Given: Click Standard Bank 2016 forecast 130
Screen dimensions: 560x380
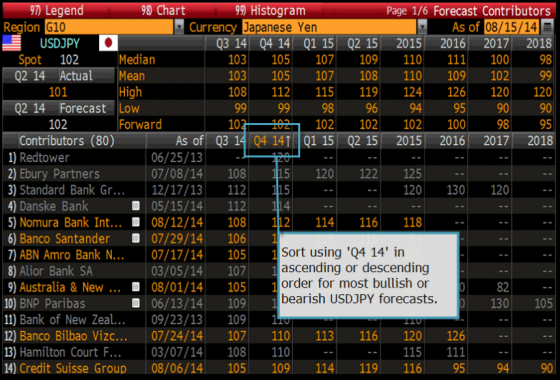Looking at the screenshot, I should (456, 190).
